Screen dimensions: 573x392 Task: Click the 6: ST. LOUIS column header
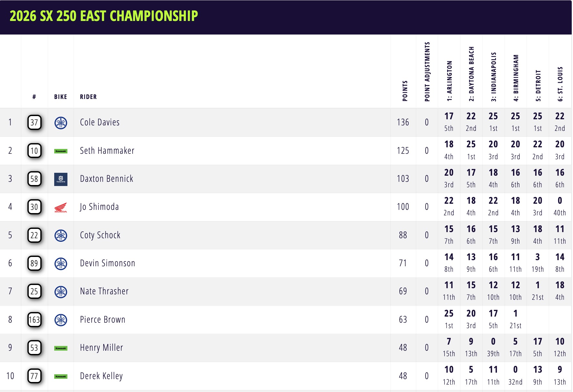click(x=560, y=84)
